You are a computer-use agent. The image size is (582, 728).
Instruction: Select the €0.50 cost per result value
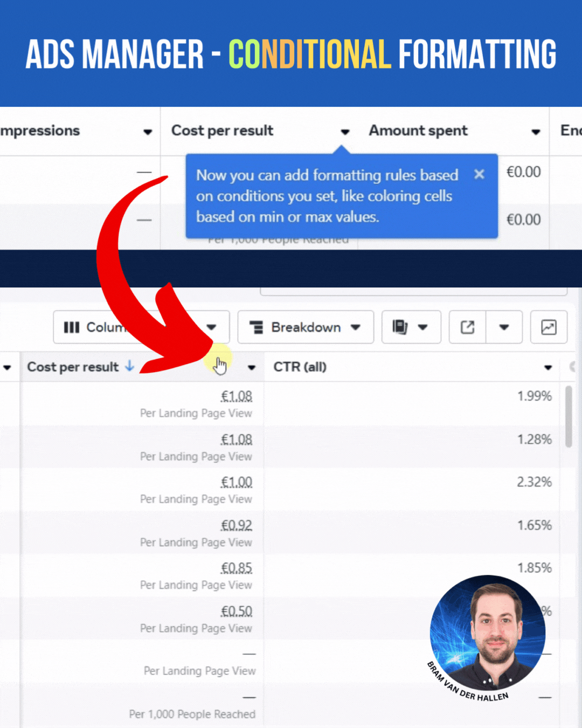(237, 611)
